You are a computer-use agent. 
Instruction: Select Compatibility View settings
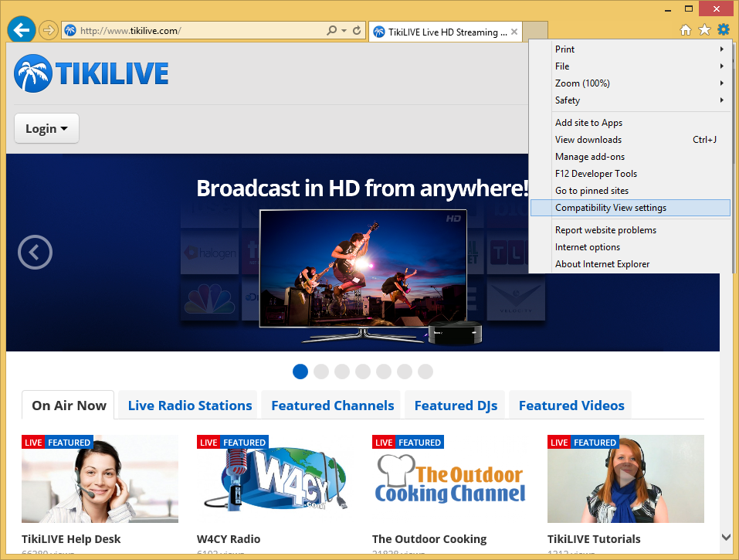630,208
